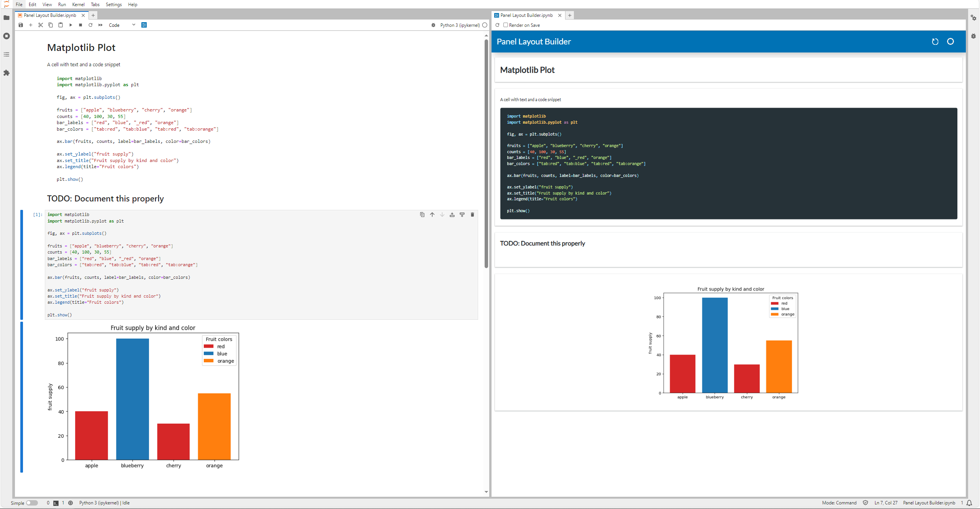This screenshot has height=509, width=980.
Task: Click the run cell icon in toolbar
Action: [x=70, y=25]
